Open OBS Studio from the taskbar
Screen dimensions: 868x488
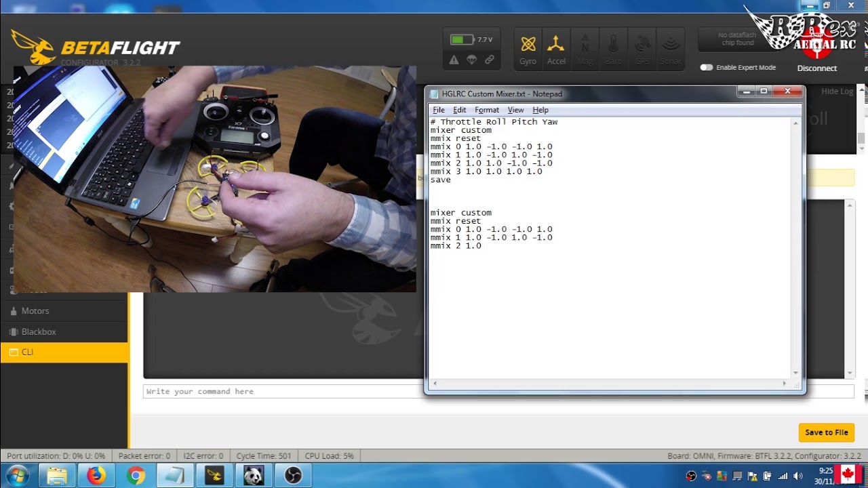tap(293, 476)
